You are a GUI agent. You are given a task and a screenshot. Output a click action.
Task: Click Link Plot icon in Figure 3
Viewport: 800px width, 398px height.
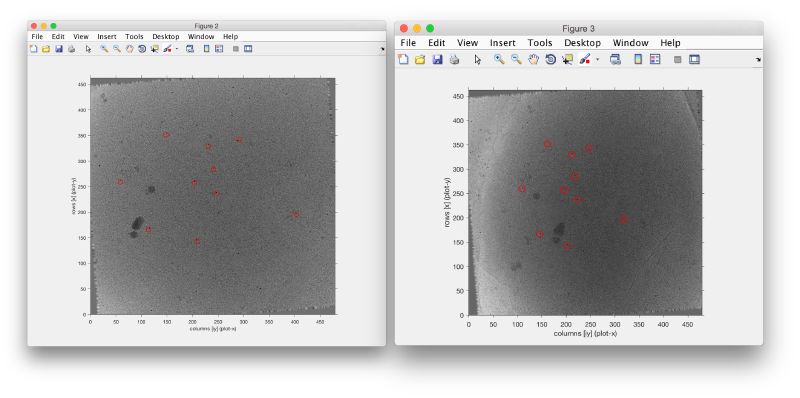(615, 59)
